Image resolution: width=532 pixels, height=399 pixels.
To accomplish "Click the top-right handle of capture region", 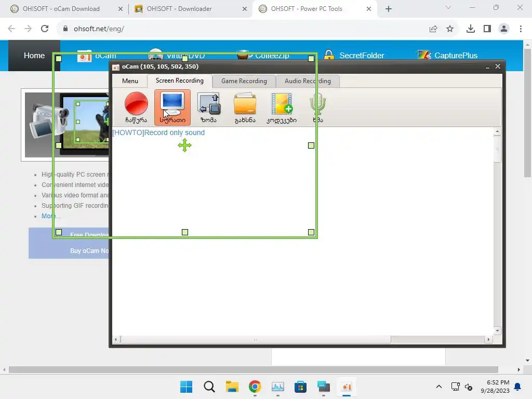I will [311, 59].
